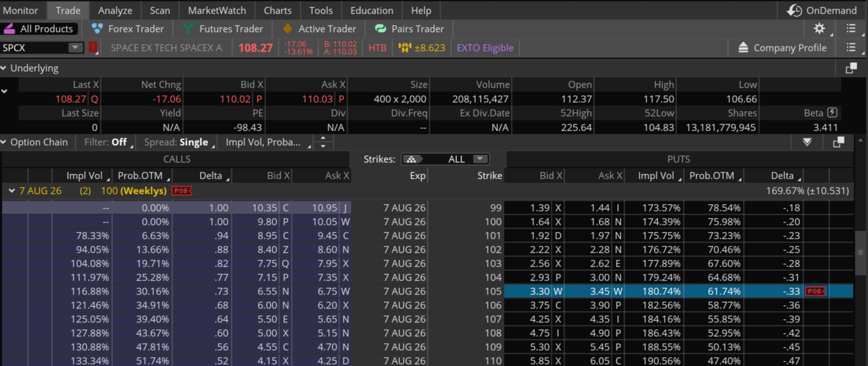Go to the MarketWatch tab
Viewport: 868px width, 366px height.
tap(217, 10)
